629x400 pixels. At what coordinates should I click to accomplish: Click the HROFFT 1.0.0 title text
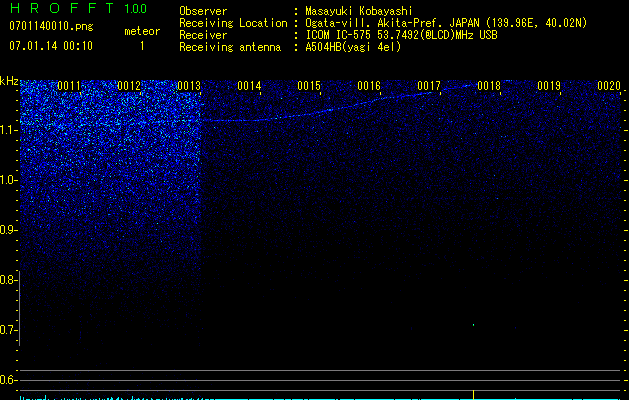point(78,8)
